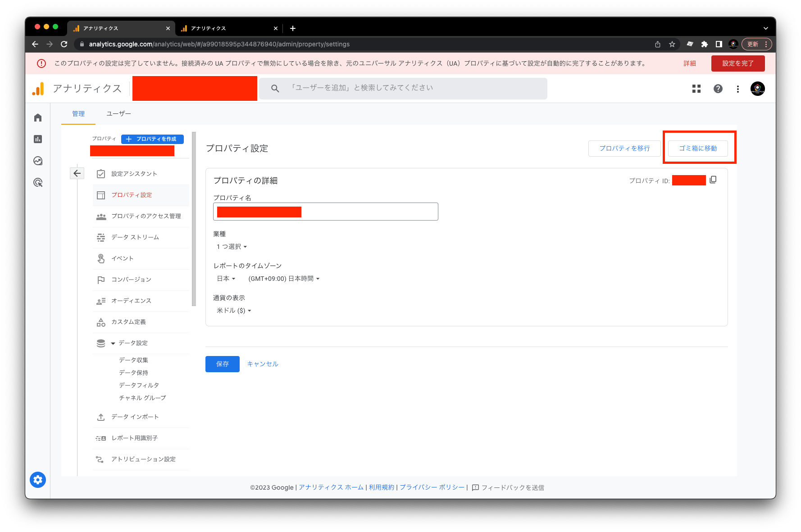Image resolution: width=801 pixels, height=532 pixels.
Task: Open the Help question mark icon
Action: 718,89
